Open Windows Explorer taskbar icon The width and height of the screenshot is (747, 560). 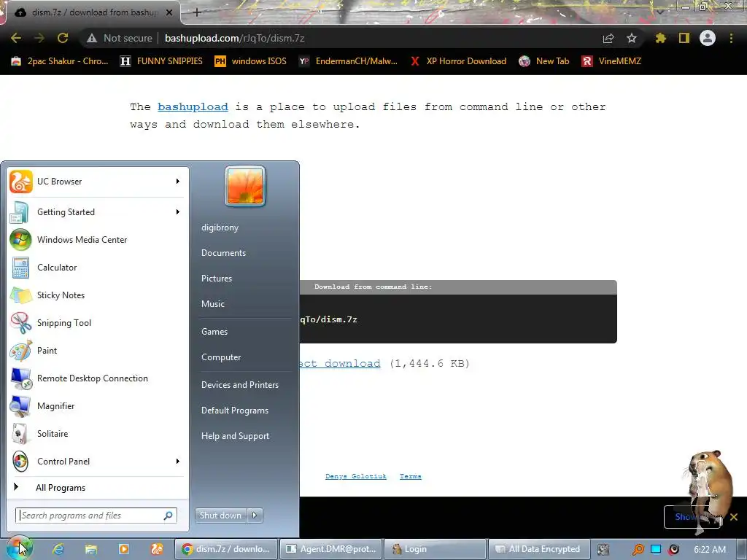[90, 549]
